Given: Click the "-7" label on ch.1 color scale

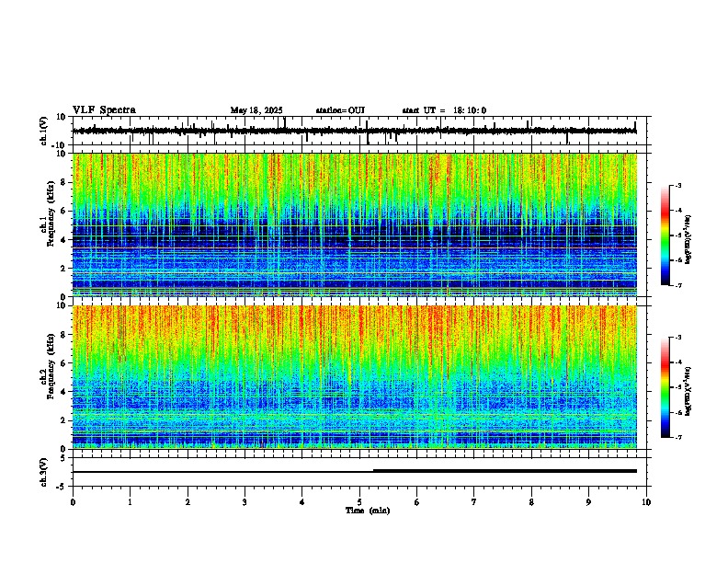Looking at the screenshot, I should pos(677,285).
